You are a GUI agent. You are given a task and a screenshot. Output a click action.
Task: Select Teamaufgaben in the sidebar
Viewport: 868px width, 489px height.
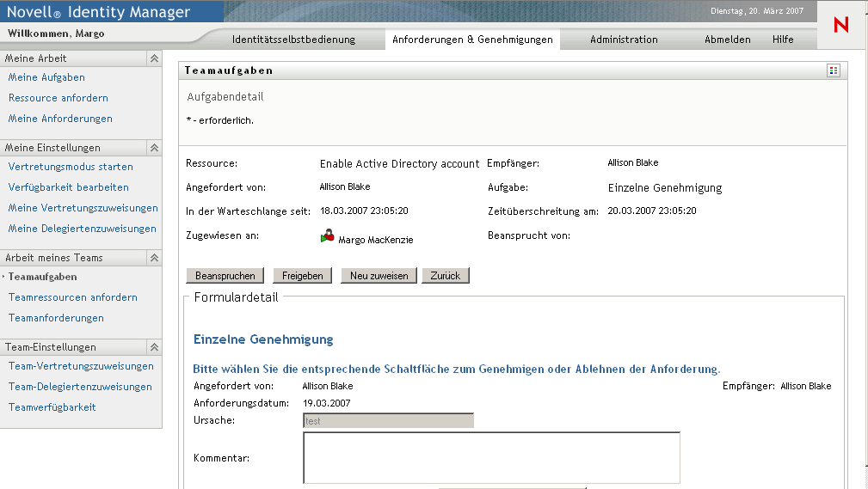point(43,277)
